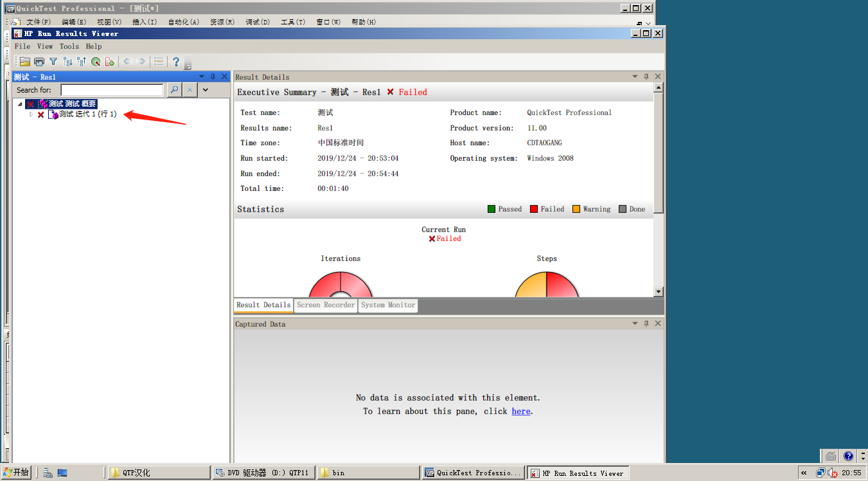Open the Help menu in Run Results Viewer
868x481 pixels.
94,46
